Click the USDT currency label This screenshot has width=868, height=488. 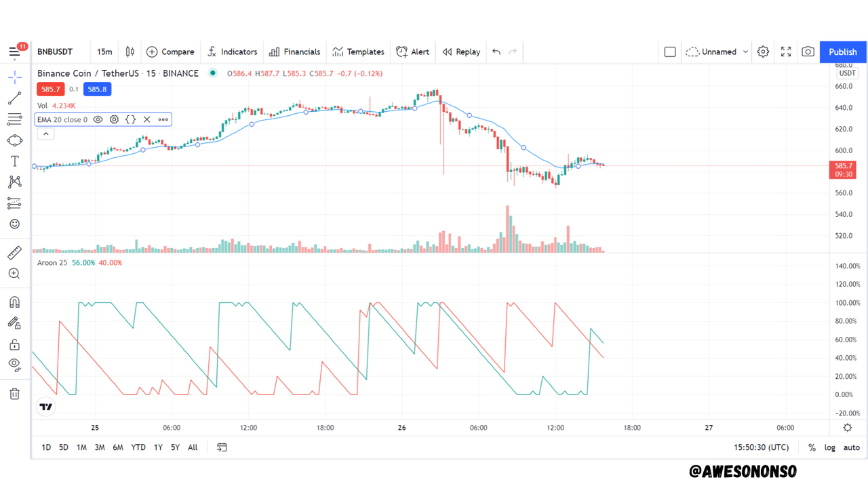(847, 73)
